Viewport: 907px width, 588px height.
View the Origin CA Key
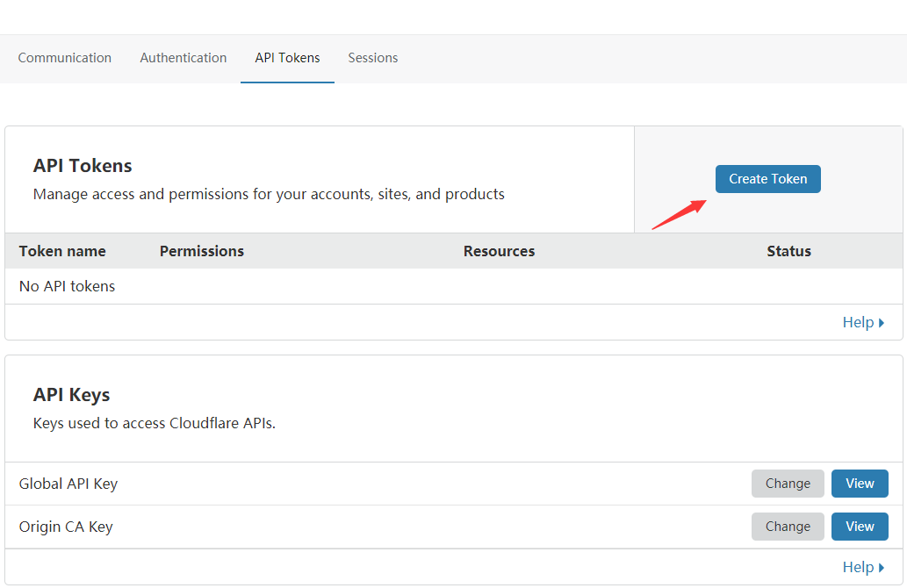(860, 527)
